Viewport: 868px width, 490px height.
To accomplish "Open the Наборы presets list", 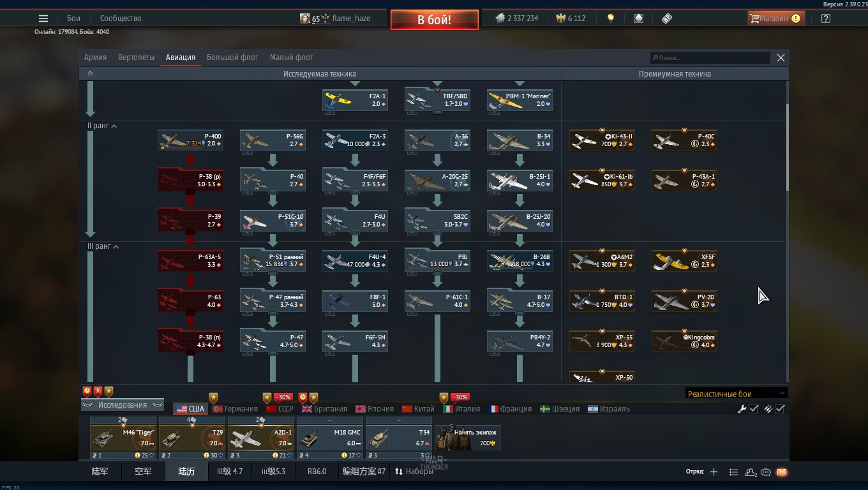I will coord(414,471).
